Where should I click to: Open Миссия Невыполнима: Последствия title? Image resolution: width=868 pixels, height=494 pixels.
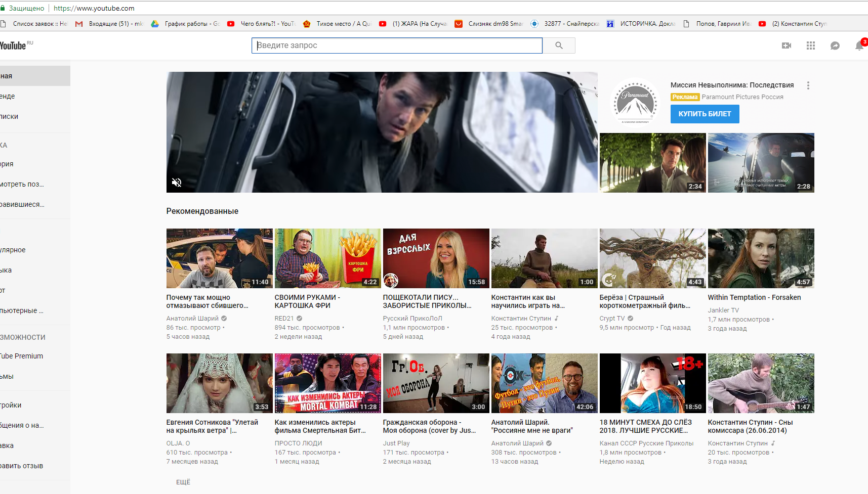[732, 85]
